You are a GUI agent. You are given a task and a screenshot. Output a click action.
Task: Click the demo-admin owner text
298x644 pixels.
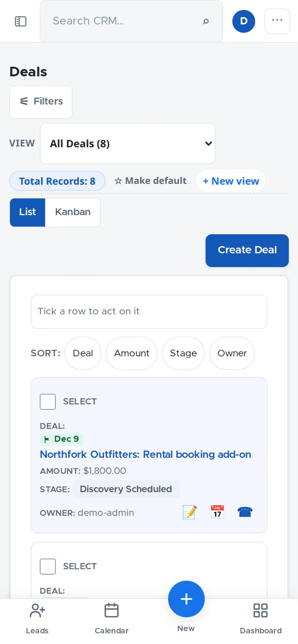point(106,513)
